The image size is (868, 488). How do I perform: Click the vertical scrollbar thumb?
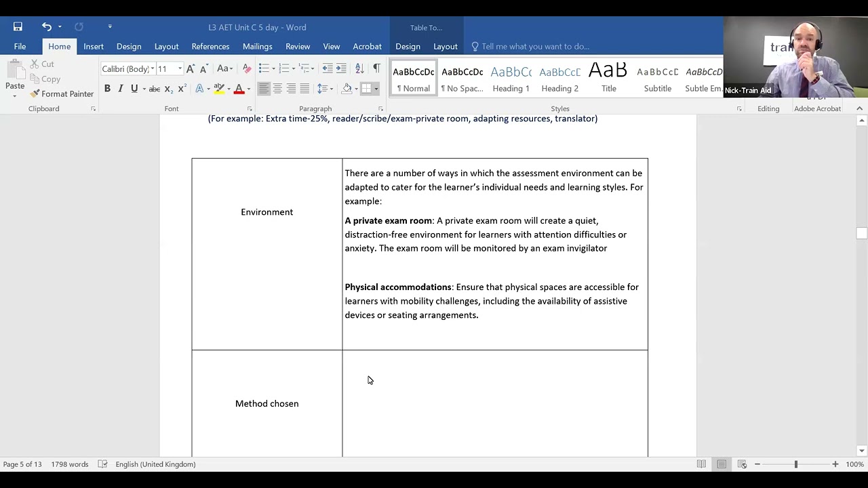pyautogui.click(x=861, y=233)
